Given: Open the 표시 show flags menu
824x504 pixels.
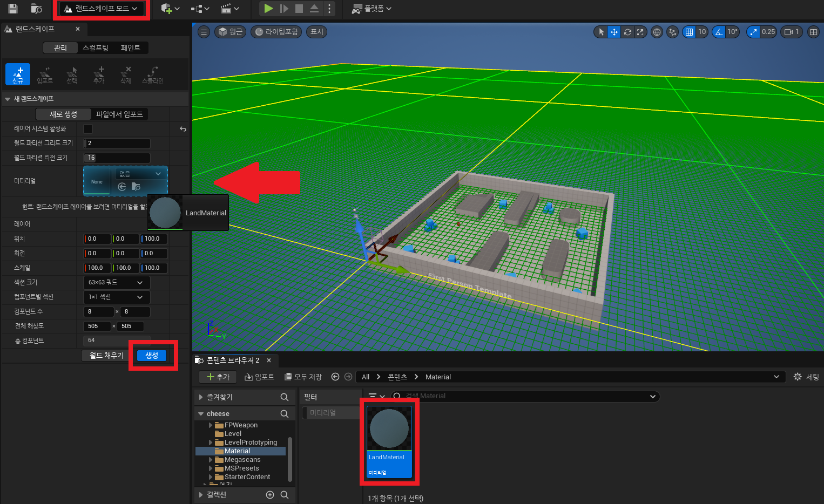Looking at the screenshot, I should pyautogui.click(x=317, y=32).
